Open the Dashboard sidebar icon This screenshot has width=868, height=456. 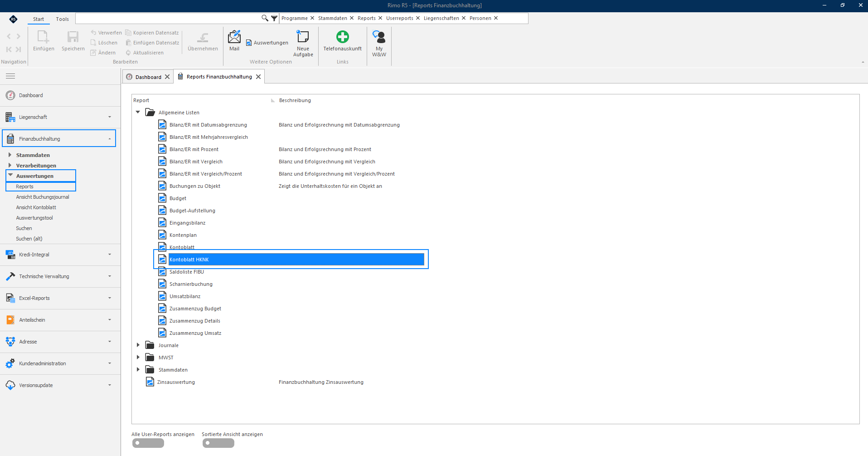click(x=10, y=95)
